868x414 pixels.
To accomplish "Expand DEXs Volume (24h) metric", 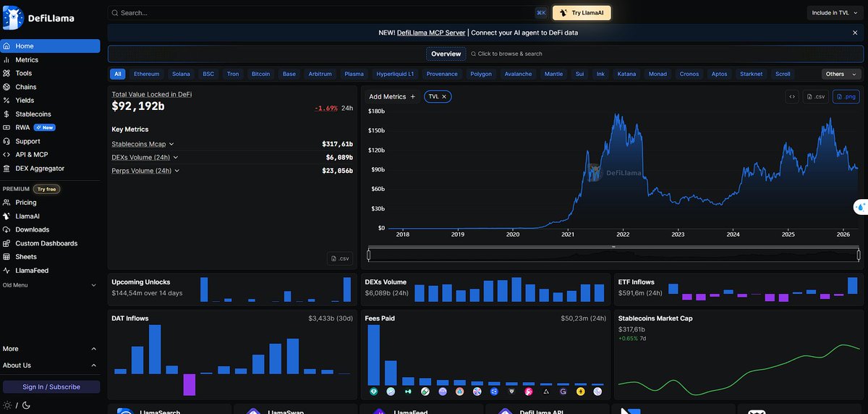I will coord(145,157).
